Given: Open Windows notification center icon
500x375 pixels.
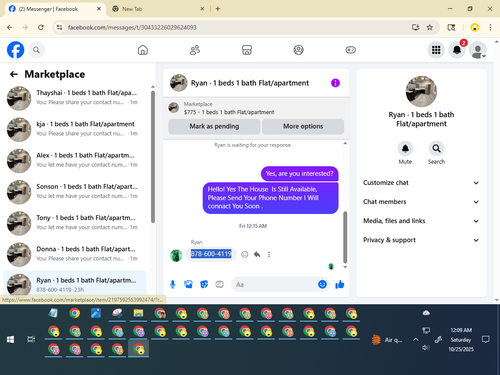Looking at the screenshot, I should (485, 339).
